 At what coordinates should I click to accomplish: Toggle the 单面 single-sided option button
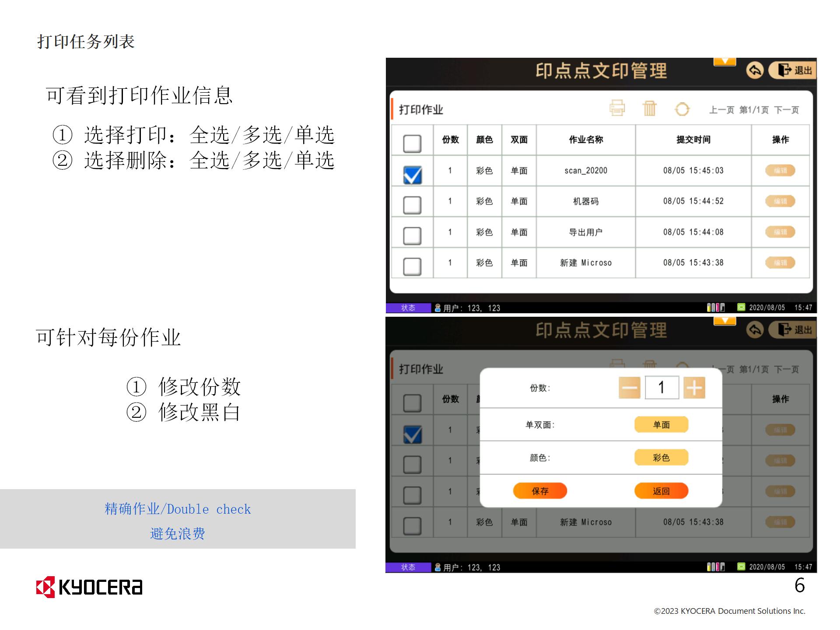[x=661, y=424]
